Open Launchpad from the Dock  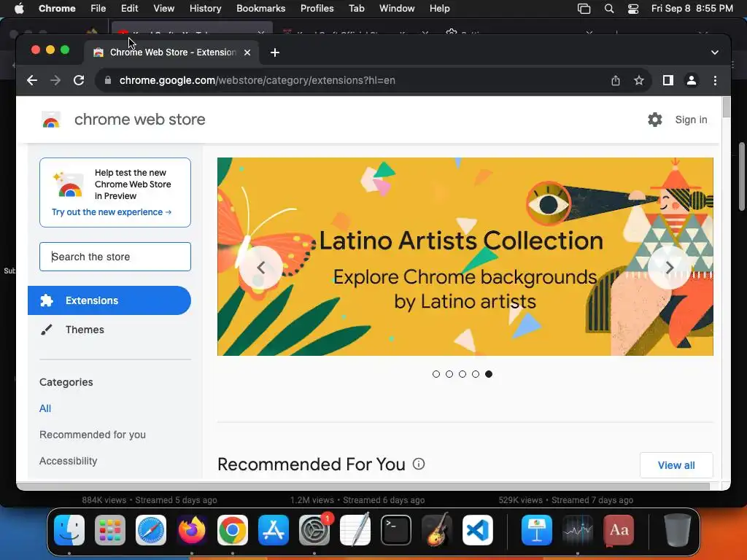tap(110, 530)
